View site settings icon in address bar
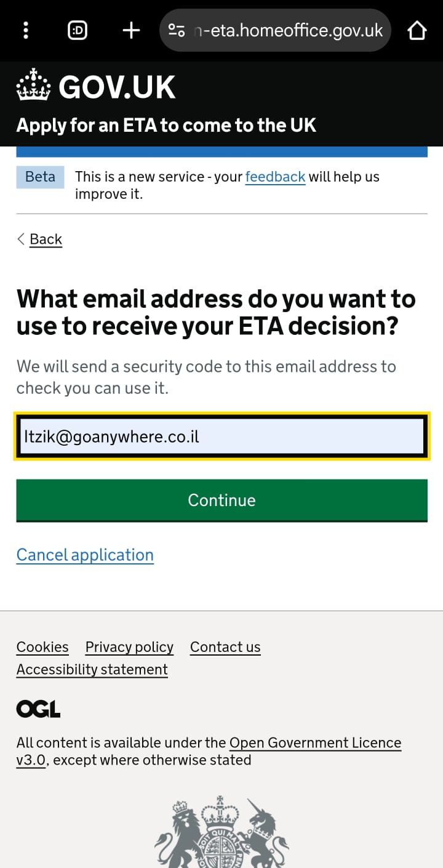 [x=177, y=30]
